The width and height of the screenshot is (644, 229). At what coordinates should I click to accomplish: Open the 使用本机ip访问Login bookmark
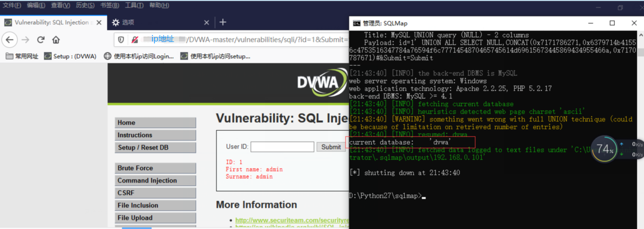tap(139, 56)
